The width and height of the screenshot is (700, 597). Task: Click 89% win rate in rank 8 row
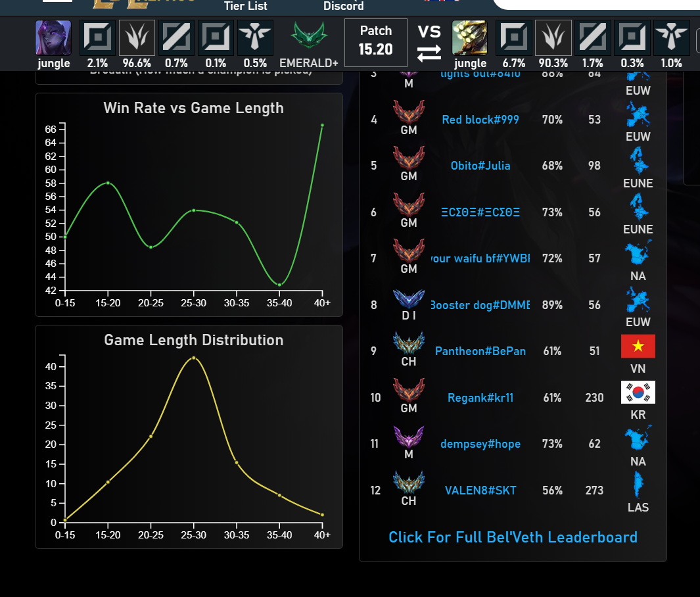pyautogui.click(x=552, y=305)
